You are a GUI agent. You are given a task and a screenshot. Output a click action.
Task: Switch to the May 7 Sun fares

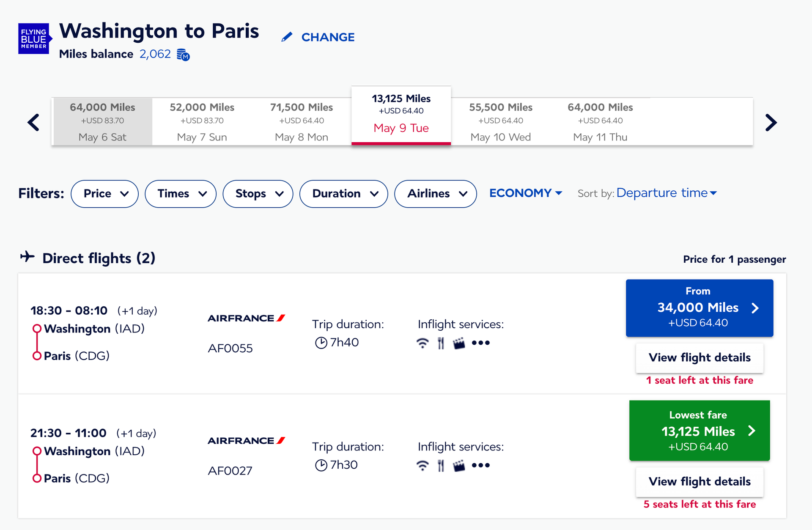[202, 121]
